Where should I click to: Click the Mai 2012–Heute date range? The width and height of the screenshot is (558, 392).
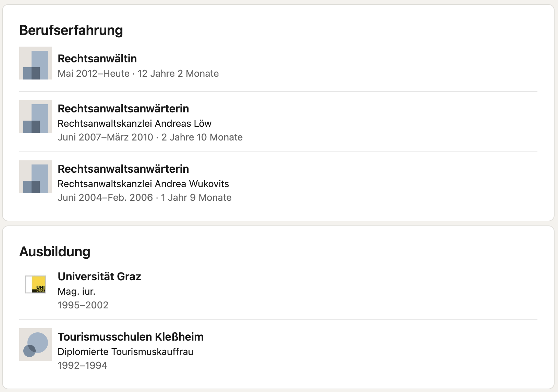[x=94, y=73]
